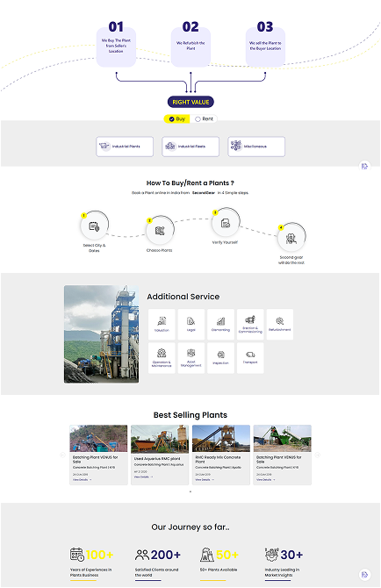The width and height of the screenshot is (381, 588).
Task: Open the Industrial Fleets category
Action: (x=190, y=147)
